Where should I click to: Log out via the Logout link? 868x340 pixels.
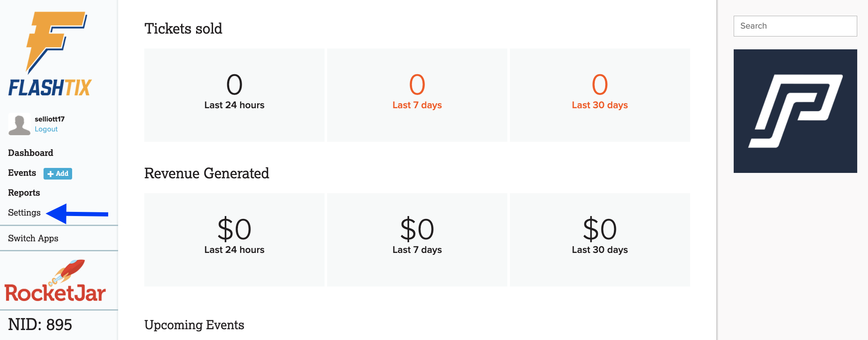[x=46, y=129]
